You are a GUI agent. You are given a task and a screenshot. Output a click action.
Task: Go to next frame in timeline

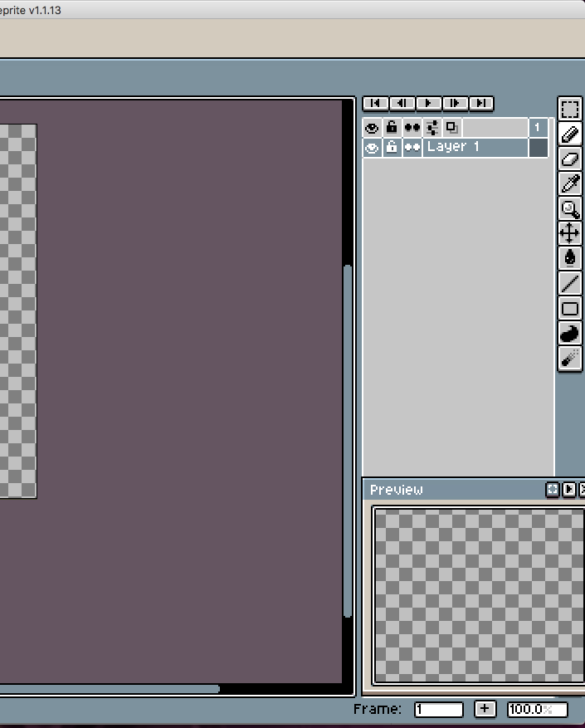coord(455,103)
